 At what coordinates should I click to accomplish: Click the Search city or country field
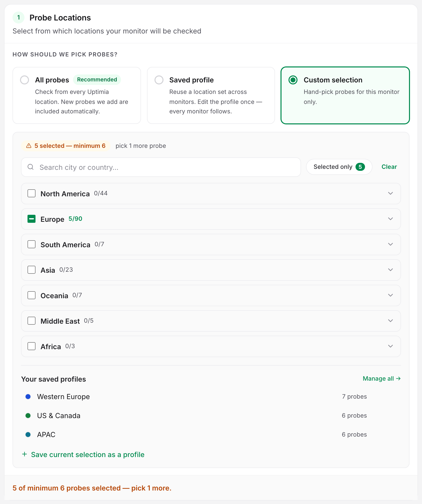coord(161,167)
